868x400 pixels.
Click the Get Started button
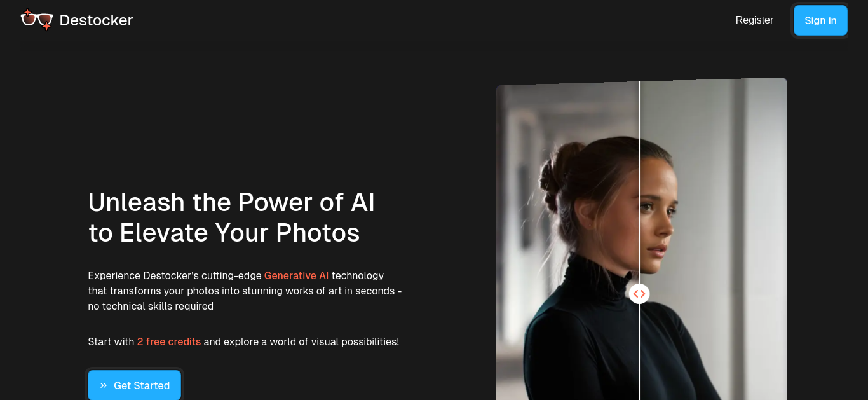(135, 385)
